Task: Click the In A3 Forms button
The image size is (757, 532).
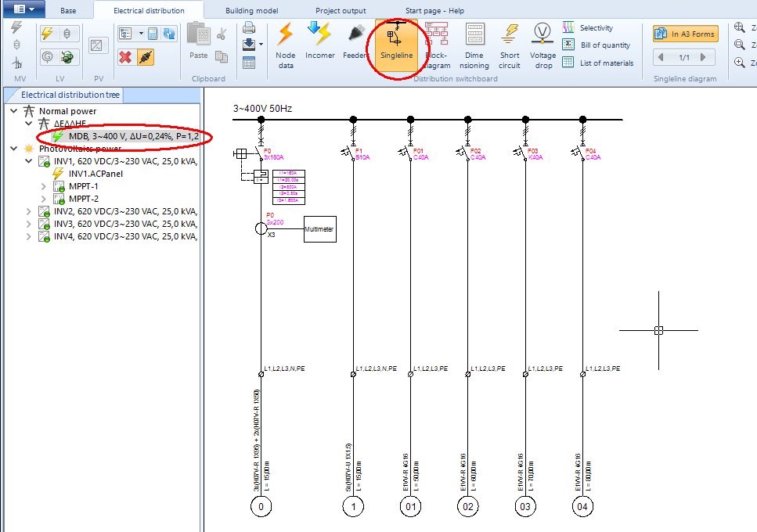Action: coord(687,33)
